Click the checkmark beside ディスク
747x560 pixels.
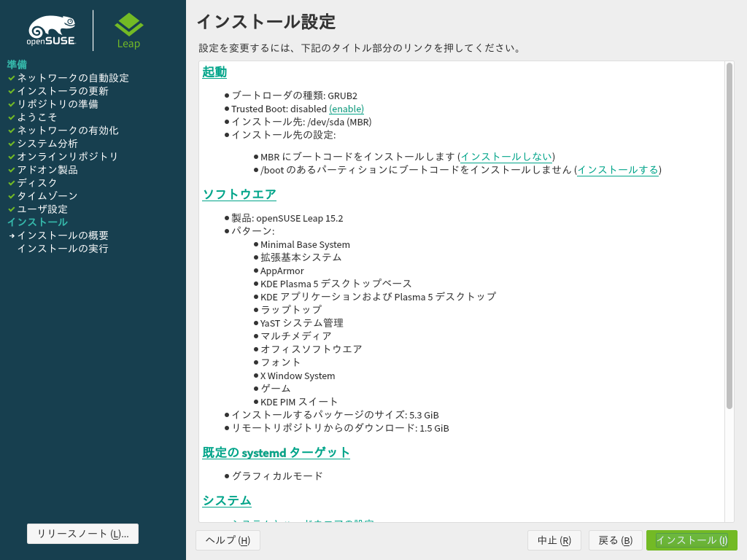(12, 183)
